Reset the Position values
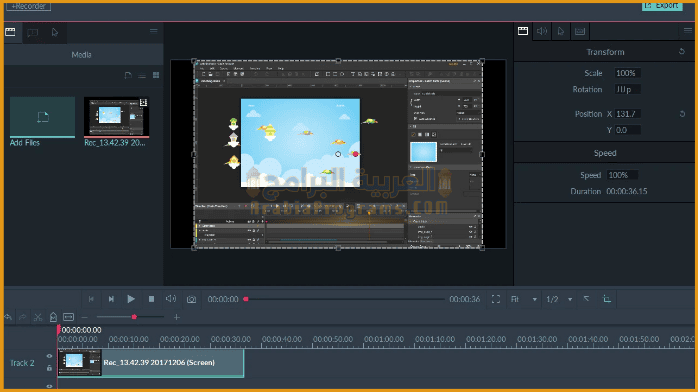Image resolution: width=698 pixels, height=392 pixels. [682, 114]
